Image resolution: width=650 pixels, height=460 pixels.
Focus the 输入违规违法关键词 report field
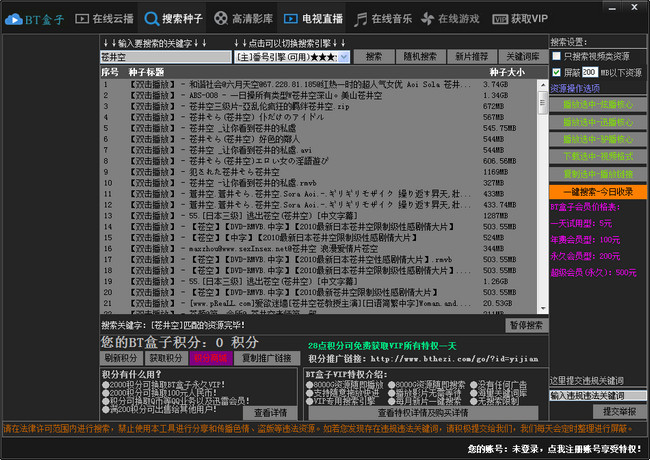pyautogui.click(x=597, y=395)
